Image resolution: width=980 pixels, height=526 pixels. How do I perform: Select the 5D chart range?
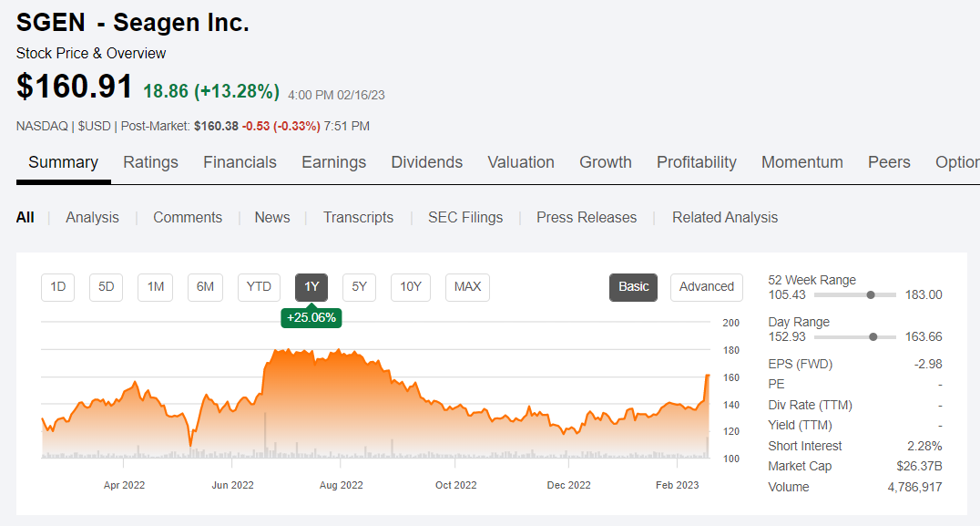pyautogui.click(x=106, y=287)
